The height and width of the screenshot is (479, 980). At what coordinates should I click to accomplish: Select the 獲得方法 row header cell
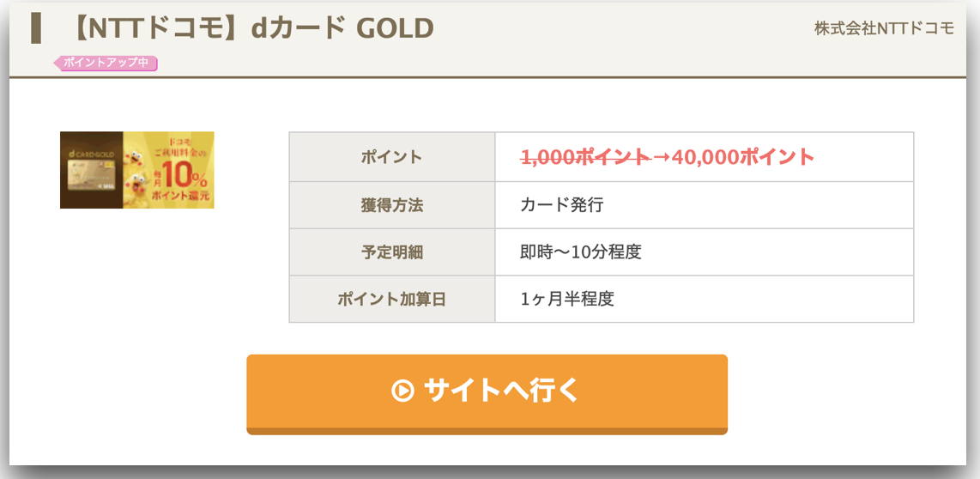[392, 205]
